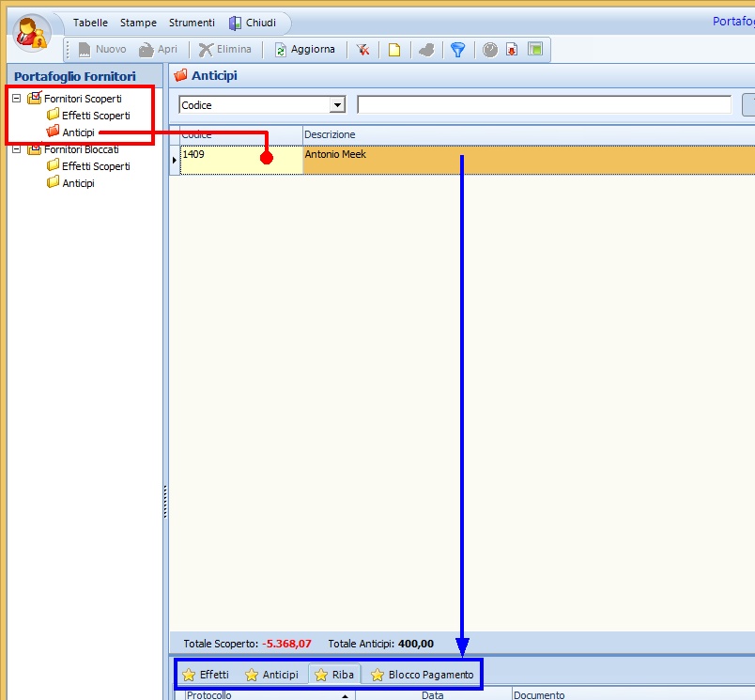Click the green layout window icon
The width and height of the screenshot is (755, 700).
click(x=534, y=50)
